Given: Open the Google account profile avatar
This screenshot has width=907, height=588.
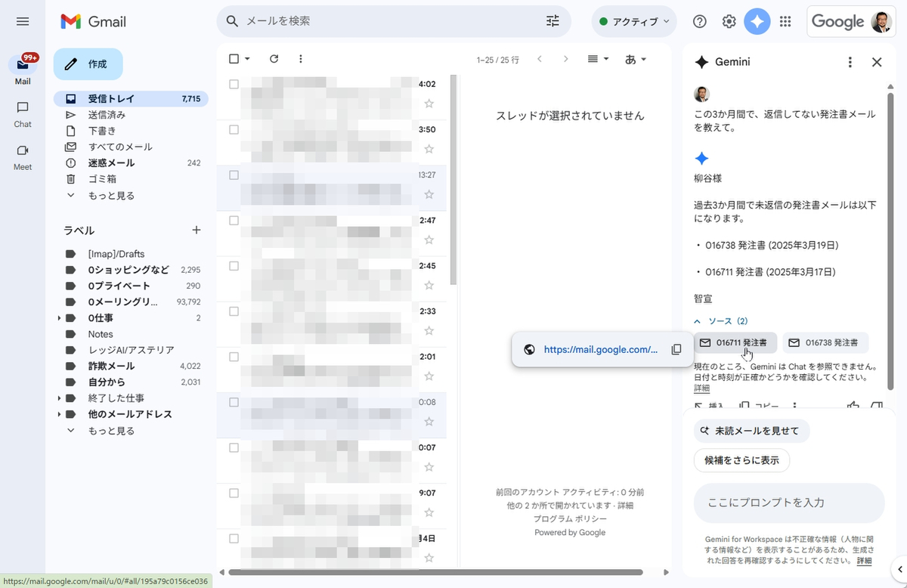Looking at the screenshot, I should tap(881, 21).
